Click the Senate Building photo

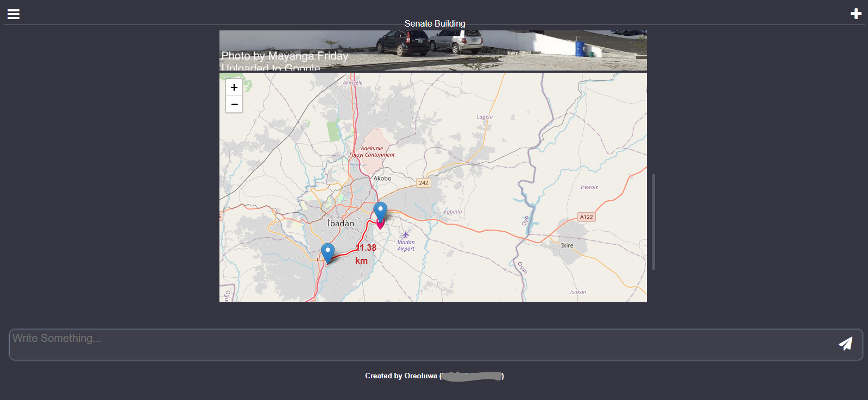433,50
